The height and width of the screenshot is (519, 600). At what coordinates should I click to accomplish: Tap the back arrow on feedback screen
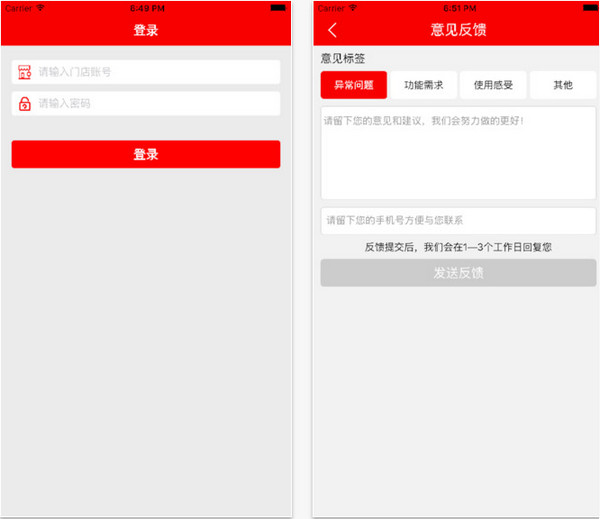(x=332, y=30)
